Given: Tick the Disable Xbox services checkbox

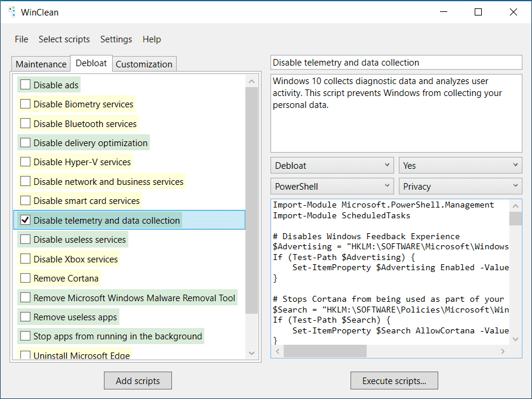Looking at the screenshot, I should tap(25, 259).
